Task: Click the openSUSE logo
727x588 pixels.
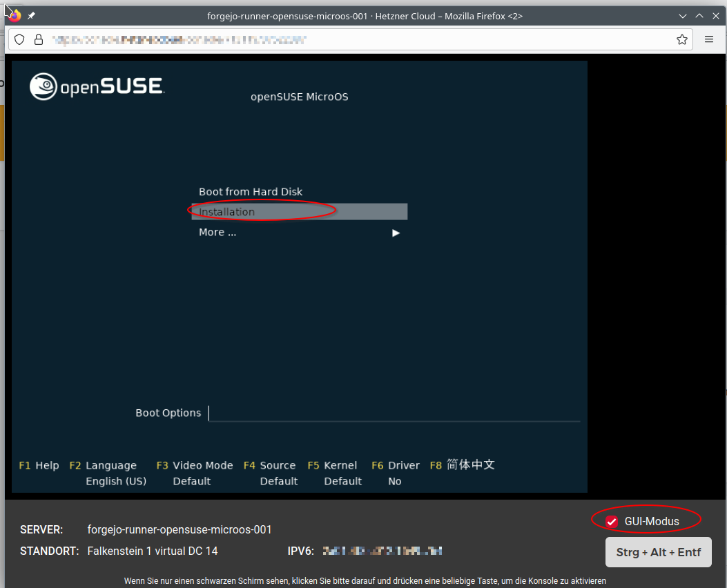Action: (97, 86)
